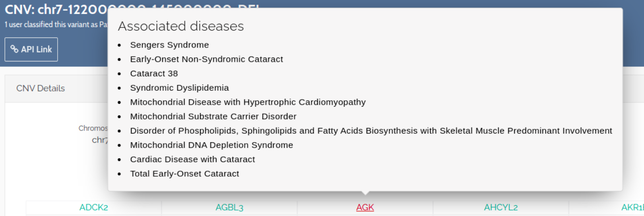Select Mitochondrial DNA Depletion Syndrome entry
The image size is (644, 216).
(212, 145)
